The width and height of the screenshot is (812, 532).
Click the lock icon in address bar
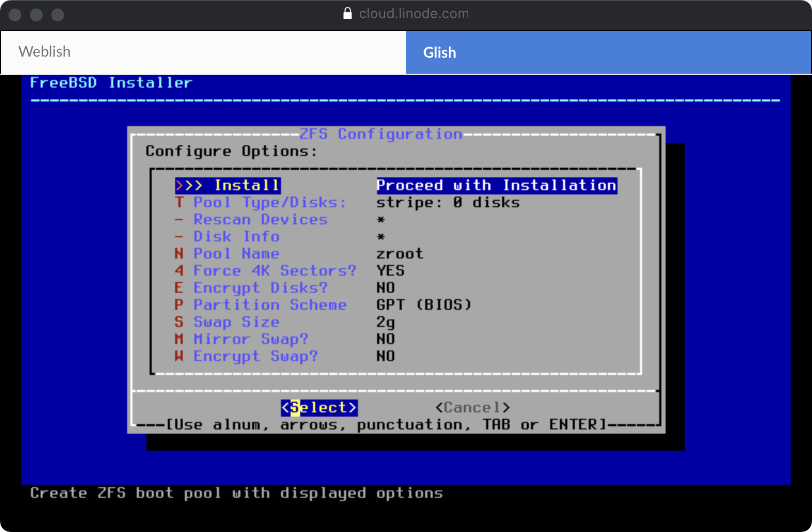coord(348,13)
